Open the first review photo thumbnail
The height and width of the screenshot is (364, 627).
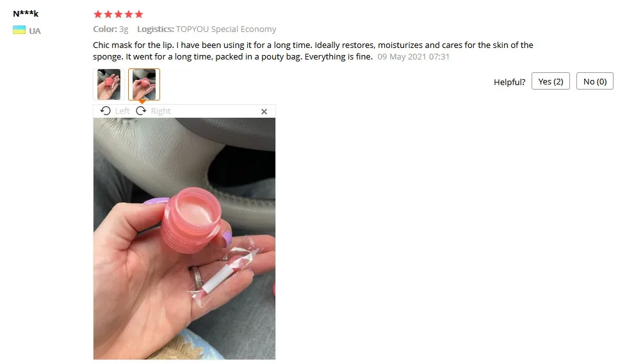point(109,84)
